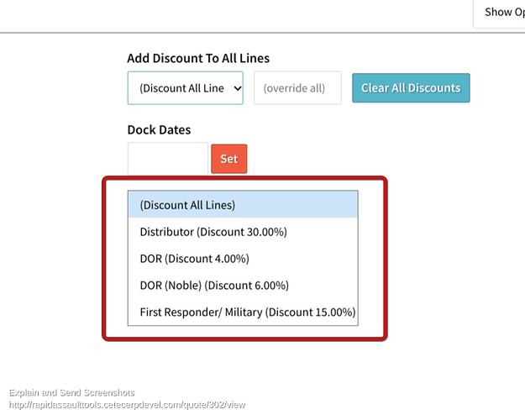
Task: Click the Explain and Send Screenshots caption
Action: click(x=71, y=392)
